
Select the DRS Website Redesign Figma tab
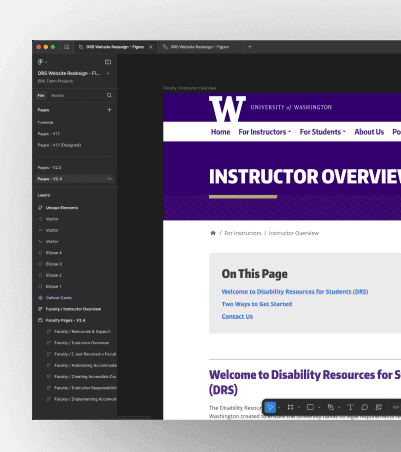(x=115, y=47)
